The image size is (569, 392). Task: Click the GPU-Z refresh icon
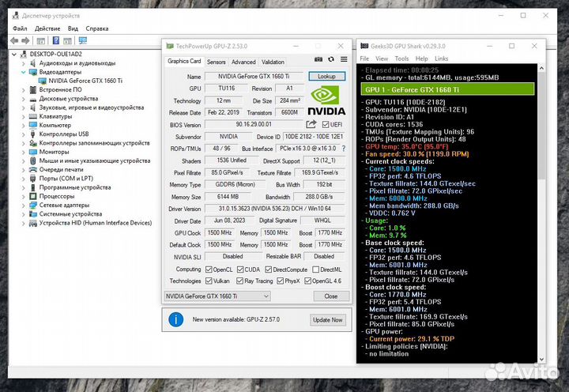[x=331, y=59]
